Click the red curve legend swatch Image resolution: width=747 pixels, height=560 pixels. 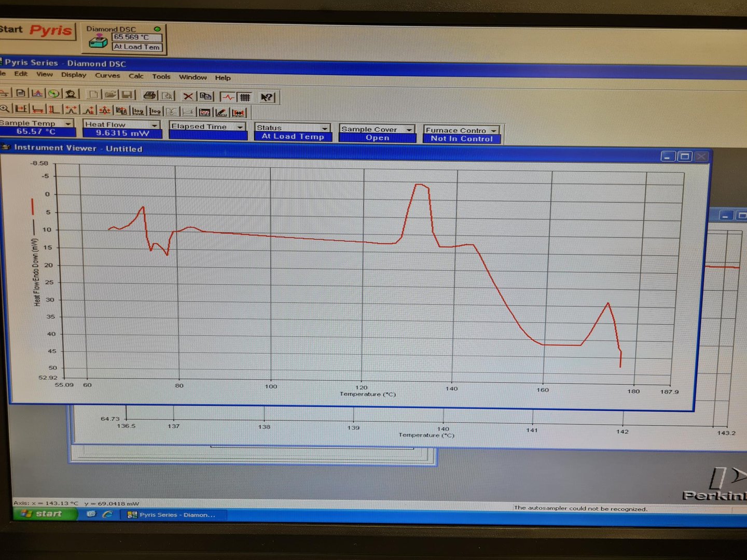click(33, 206)
